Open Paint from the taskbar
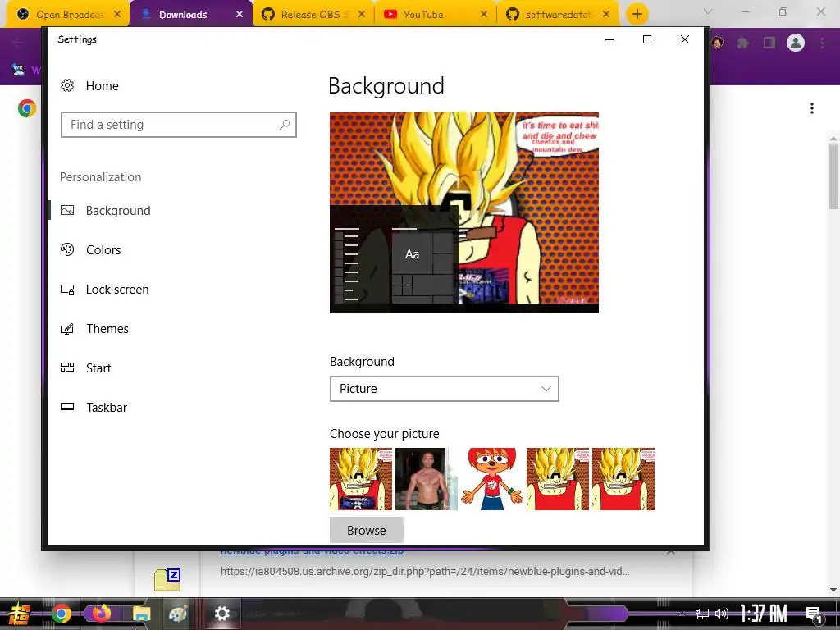Screen dimensions: 840x630 pyautogui.click(x=177, y=614)
